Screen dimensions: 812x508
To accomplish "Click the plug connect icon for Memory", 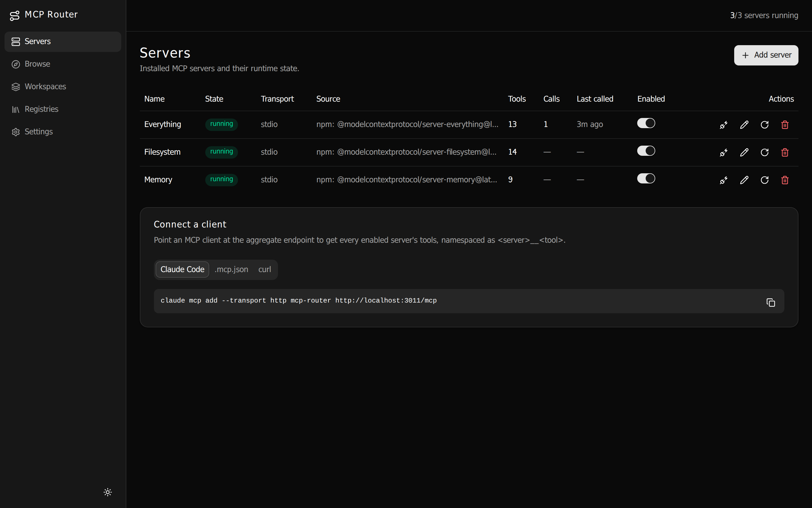I will click(x=724, y=180).
